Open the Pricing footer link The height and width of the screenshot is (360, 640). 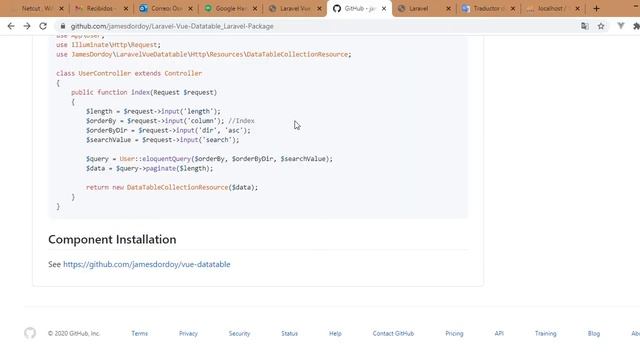point(454,333)
